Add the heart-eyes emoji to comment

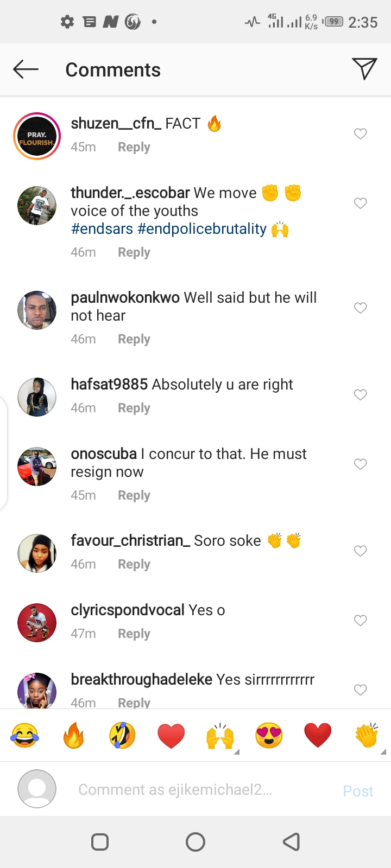(269, 736)
